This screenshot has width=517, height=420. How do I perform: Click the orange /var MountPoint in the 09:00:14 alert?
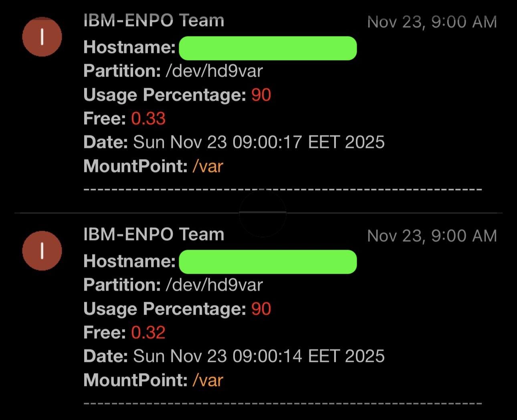pyautogui.click(x=208, y=380)
